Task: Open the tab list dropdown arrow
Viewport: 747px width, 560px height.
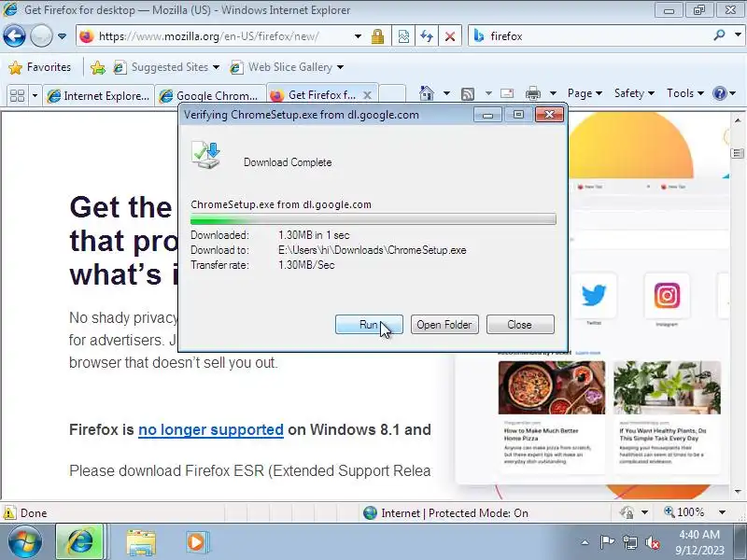Action: pyautogui.click(x=35, y=96)
